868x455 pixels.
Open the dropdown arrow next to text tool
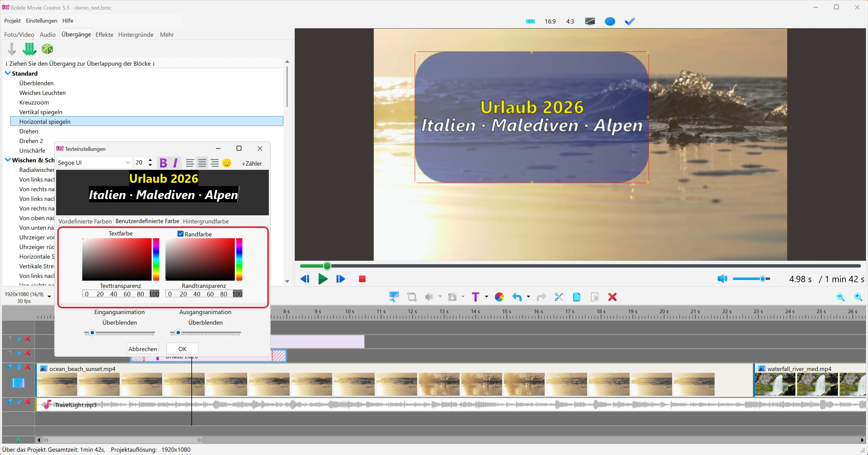tap(486, 297)
